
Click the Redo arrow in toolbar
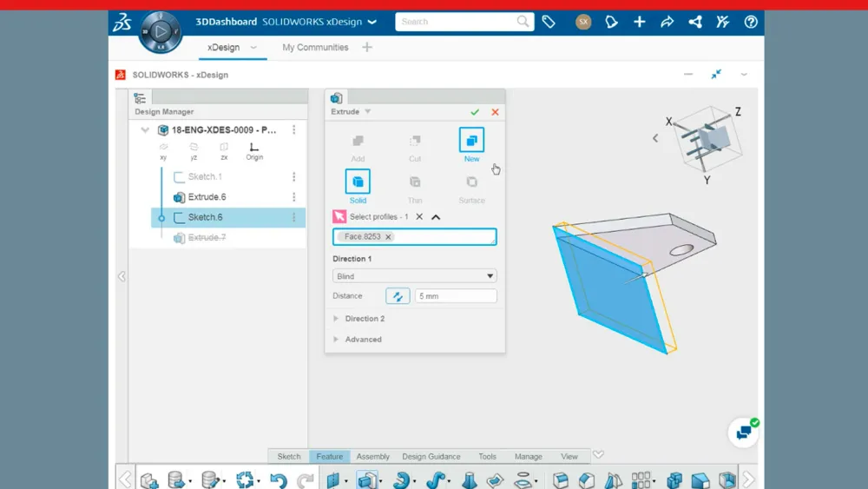click(x=306, y=480)
